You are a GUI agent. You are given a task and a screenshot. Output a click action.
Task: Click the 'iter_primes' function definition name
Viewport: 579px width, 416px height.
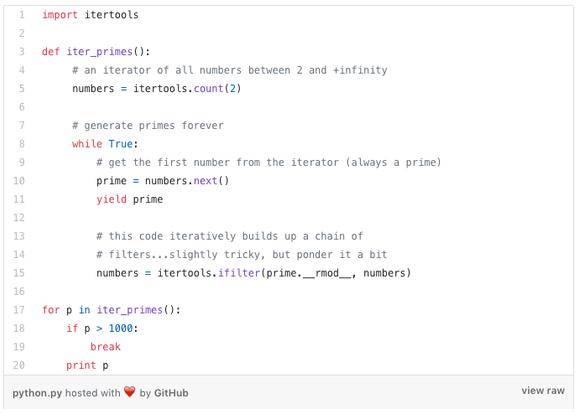click(99, 52)
